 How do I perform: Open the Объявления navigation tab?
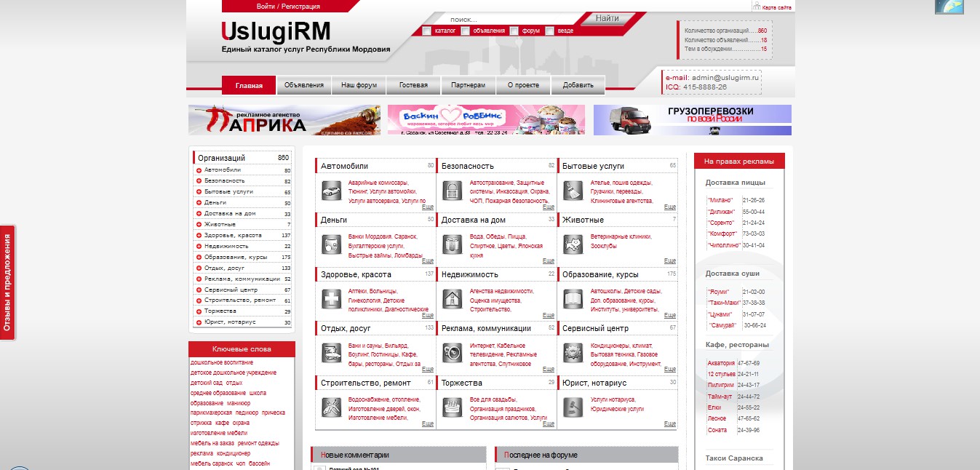tap(304, 85)
